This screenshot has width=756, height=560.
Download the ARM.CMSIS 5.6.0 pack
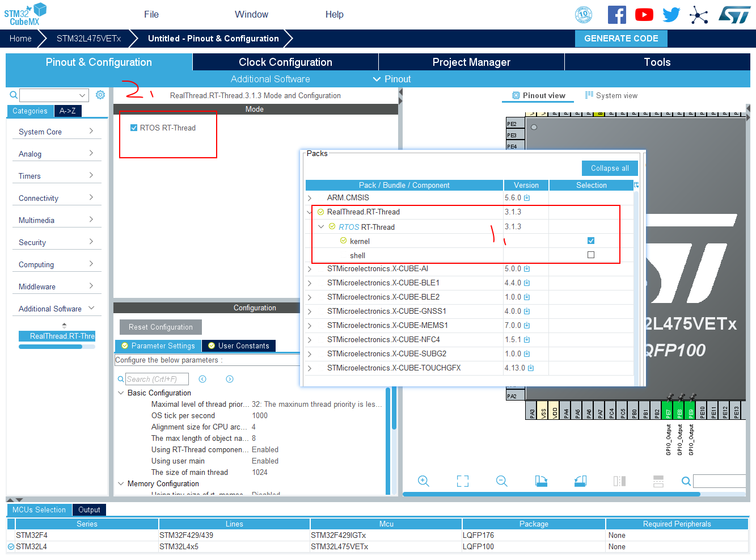coord(527,198)
